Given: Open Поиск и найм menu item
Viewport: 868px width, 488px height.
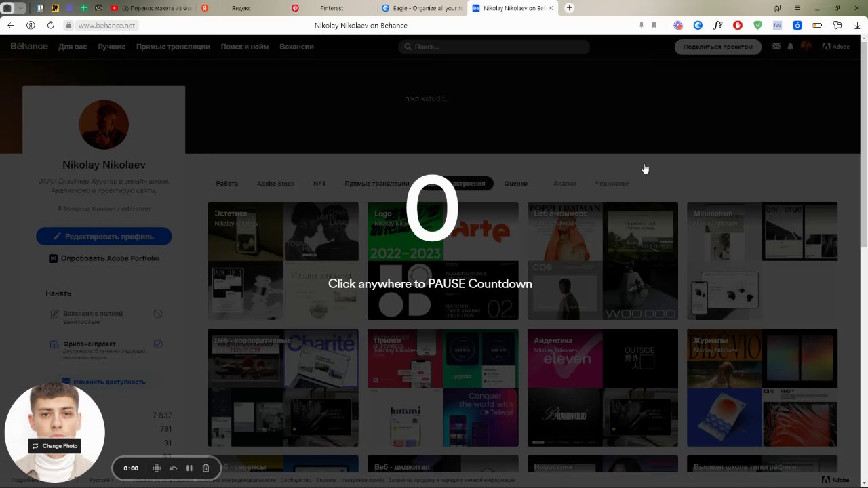Looking at the screenshot, I should coord(245,47).
